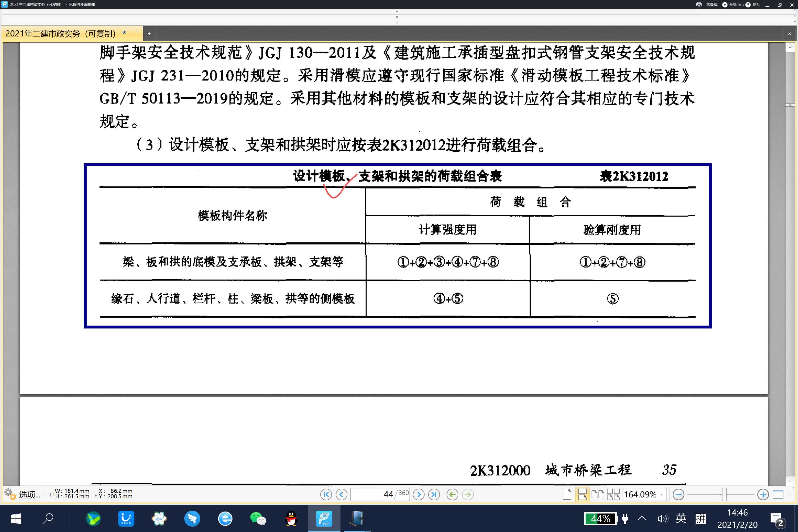Click the scroll-up arrow of the vertical scrollbar
Image resolution: width=798 pixels, height=532 pixels.
790,48
